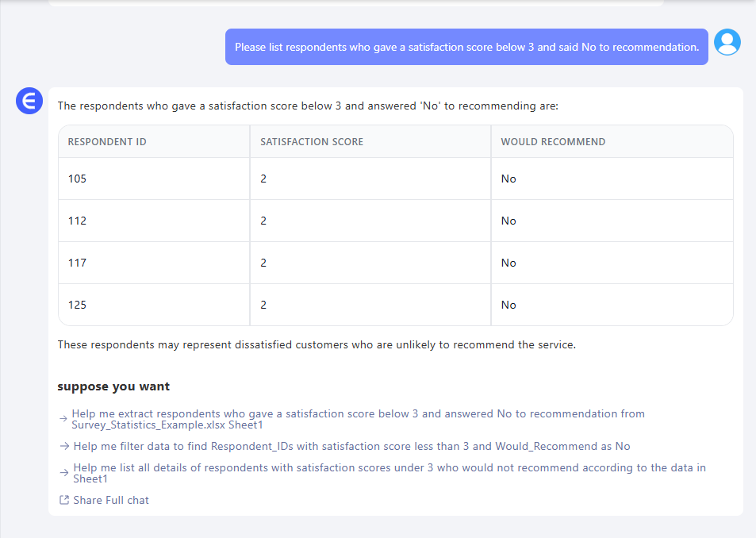
Task: Click the Share Full chat icon
Action: (x=64, y=500)
